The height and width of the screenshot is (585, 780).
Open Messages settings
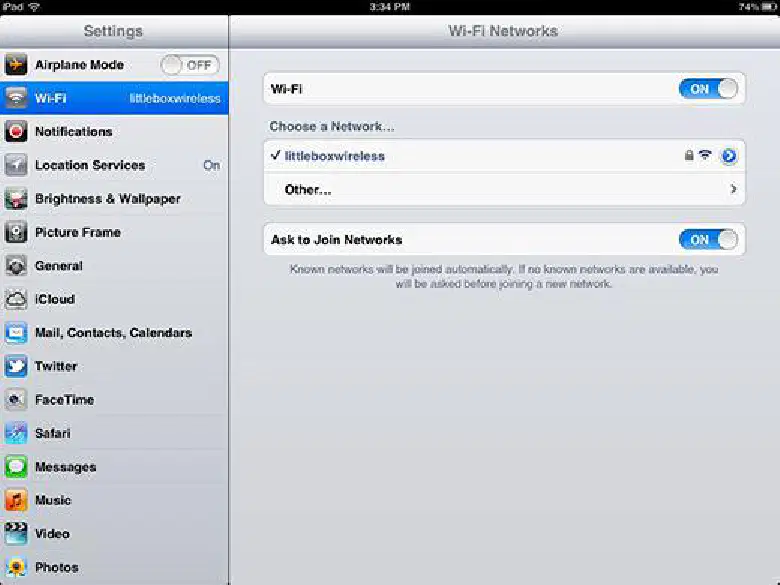point(114,467)
